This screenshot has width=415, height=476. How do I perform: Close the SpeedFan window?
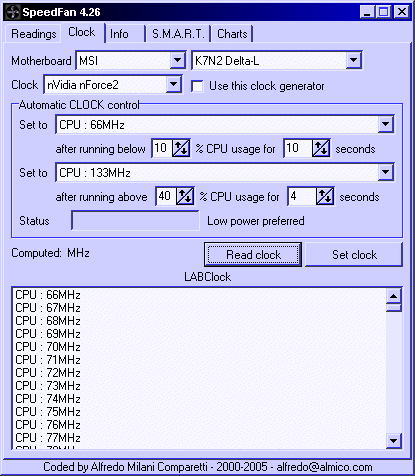click(402, 12)
